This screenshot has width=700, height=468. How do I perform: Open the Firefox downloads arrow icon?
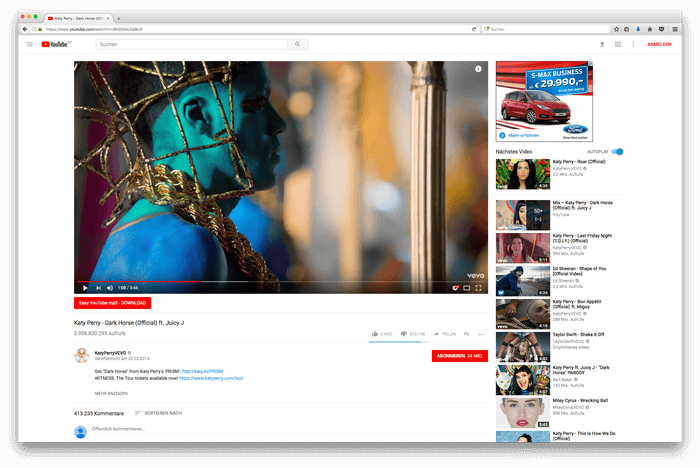coord(638,29)
